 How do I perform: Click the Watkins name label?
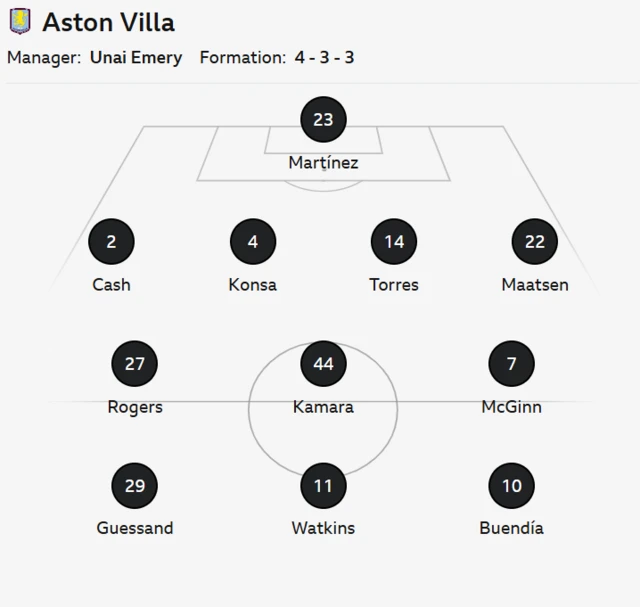coord(323,528)
